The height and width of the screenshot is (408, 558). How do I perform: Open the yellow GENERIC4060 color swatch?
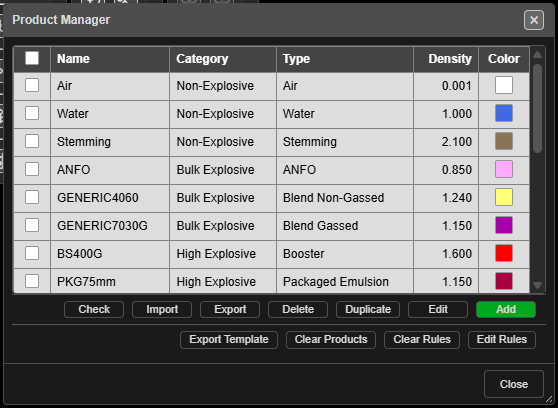coord(504,197)
